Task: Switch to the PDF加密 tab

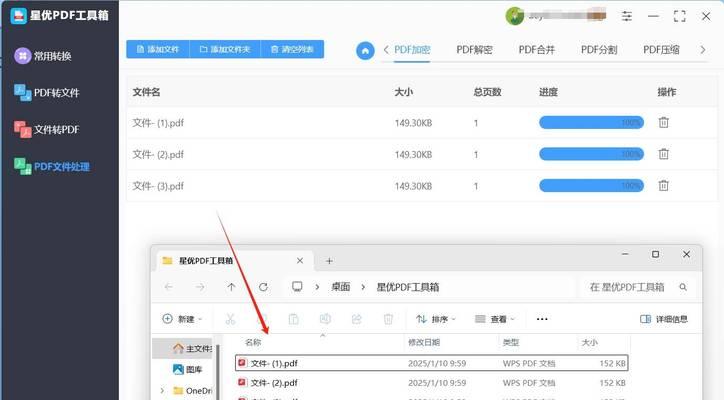Action: (x=412, y=50)
